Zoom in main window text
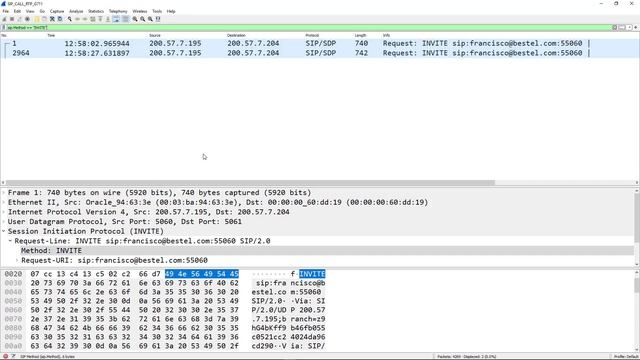Screen dimensions: 640x360 tap(135, 19)
